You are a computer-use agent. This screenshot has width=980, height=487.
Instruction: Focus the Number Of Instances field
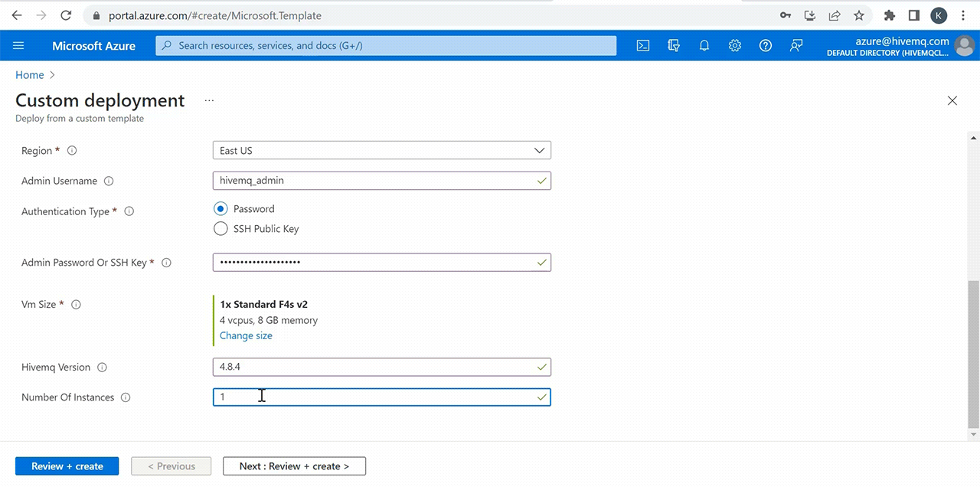[382, 397]
